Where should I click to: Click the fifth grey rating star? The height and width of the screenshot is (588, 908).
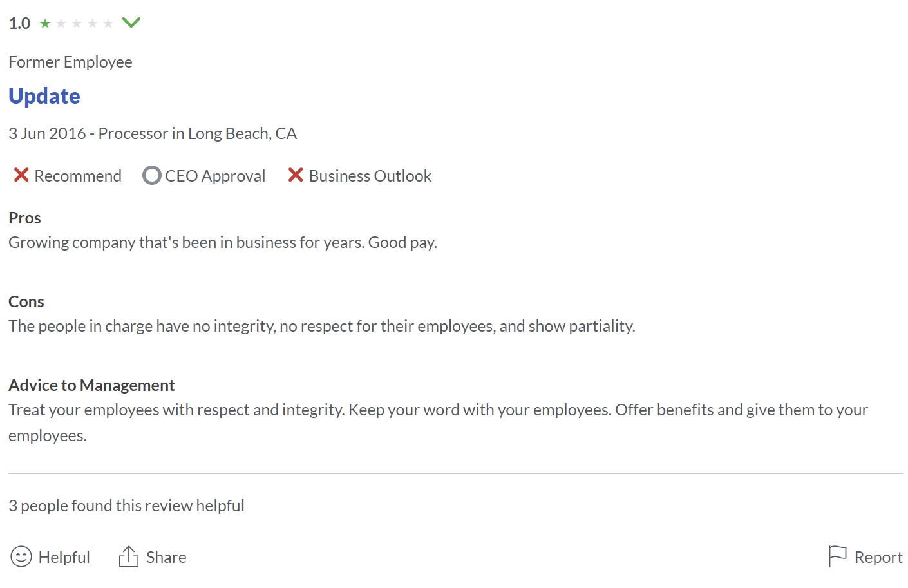(x=108, y=24)
